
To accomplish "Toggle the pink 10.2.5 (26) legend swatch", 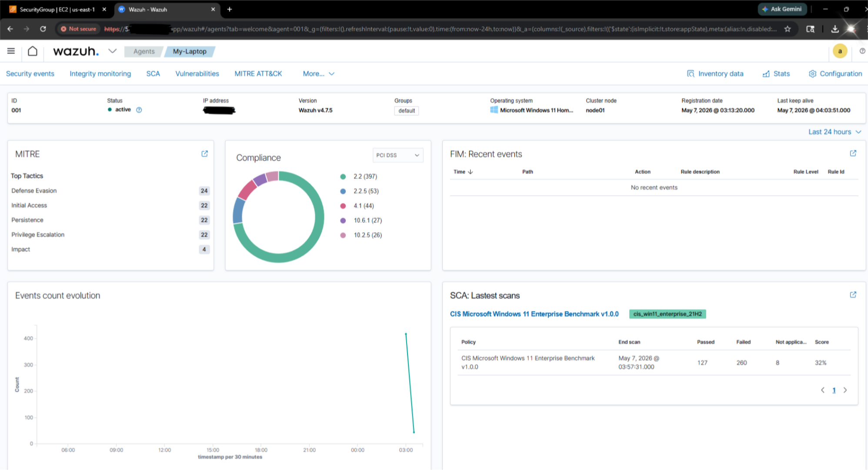I will click(343, 235).
